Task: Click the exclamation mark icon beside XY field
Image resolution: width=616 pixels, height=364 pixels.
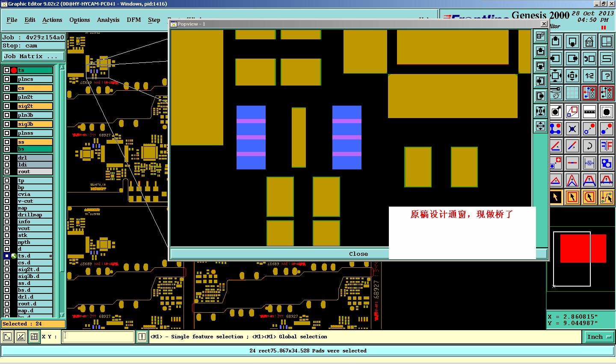Action: point(142,337)
